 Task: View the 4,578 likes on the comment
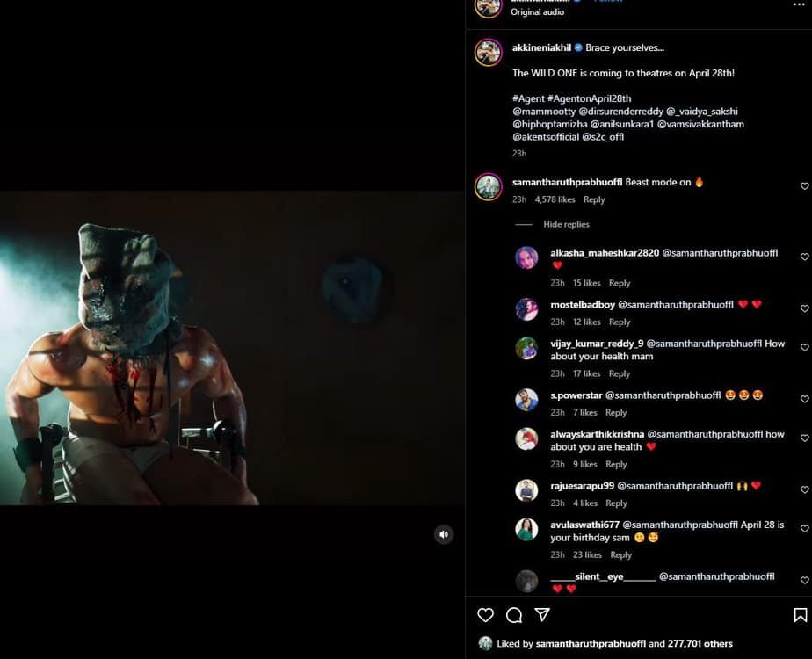click(x=555, y=199)
